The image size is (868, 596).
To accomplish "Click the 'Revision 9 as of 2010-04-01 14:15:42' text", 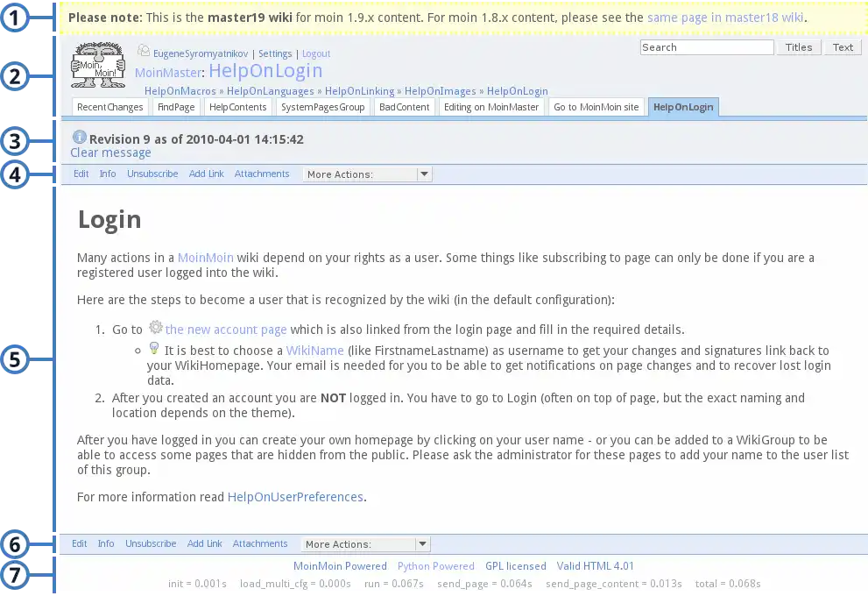I will pos(196,139).
